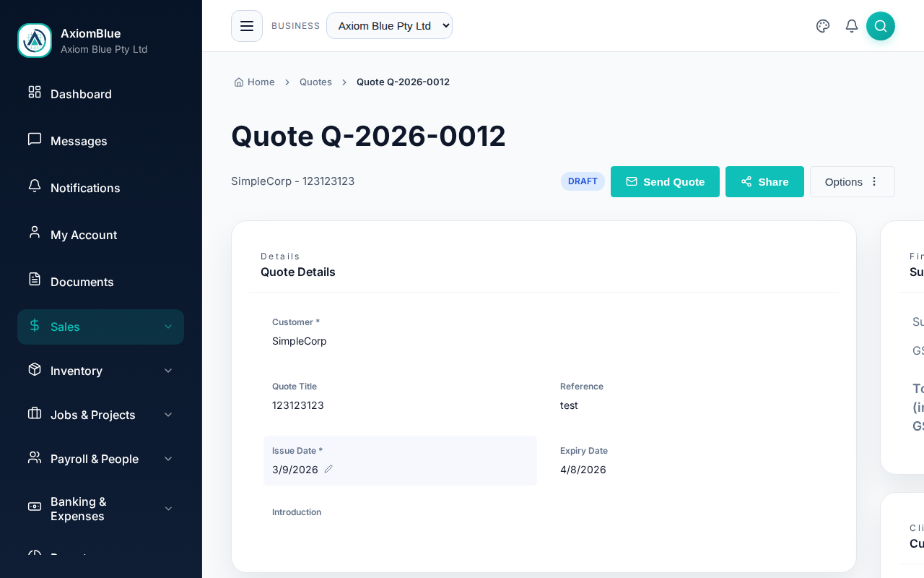Viewport: 924px width, 578px height.
Task: Expand the Inventory chevron
Action: point(168,371)
